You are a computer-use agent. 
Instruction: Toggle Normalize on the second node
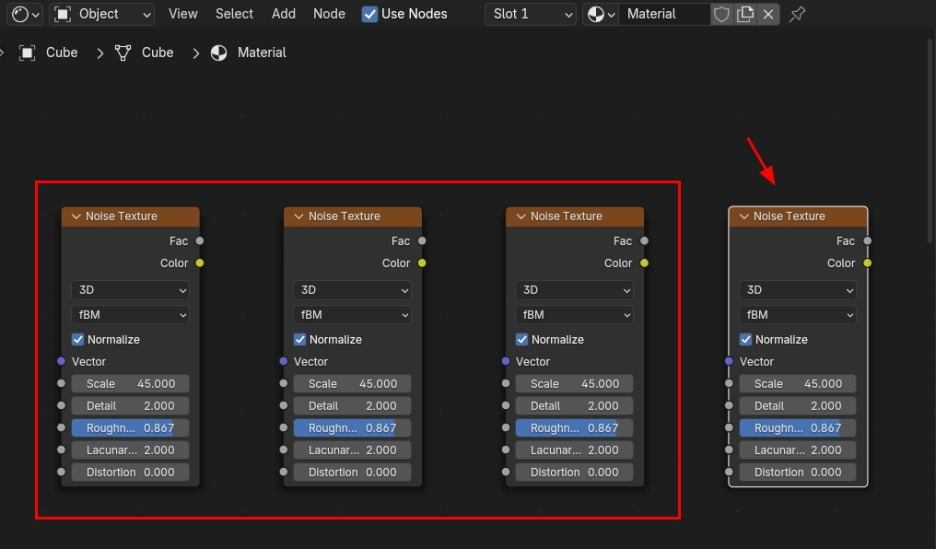point(300,340)
